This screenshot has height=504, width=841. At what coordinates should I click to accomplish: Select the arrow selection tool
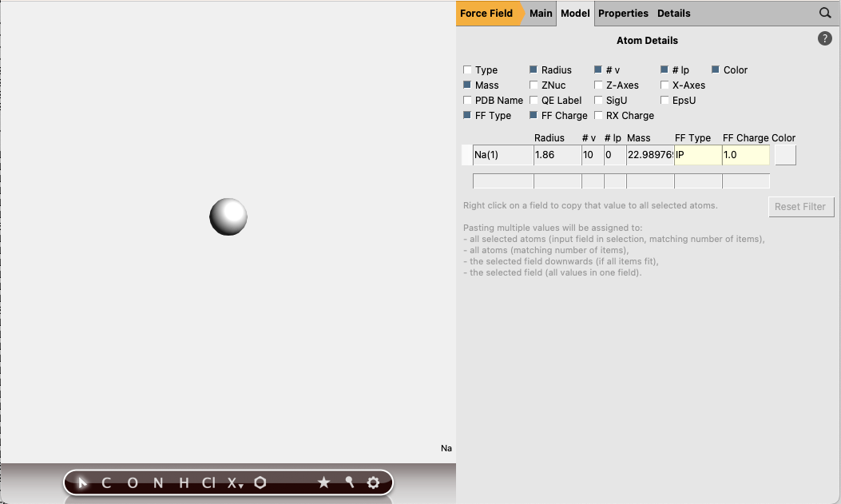(x=83, y=482)
